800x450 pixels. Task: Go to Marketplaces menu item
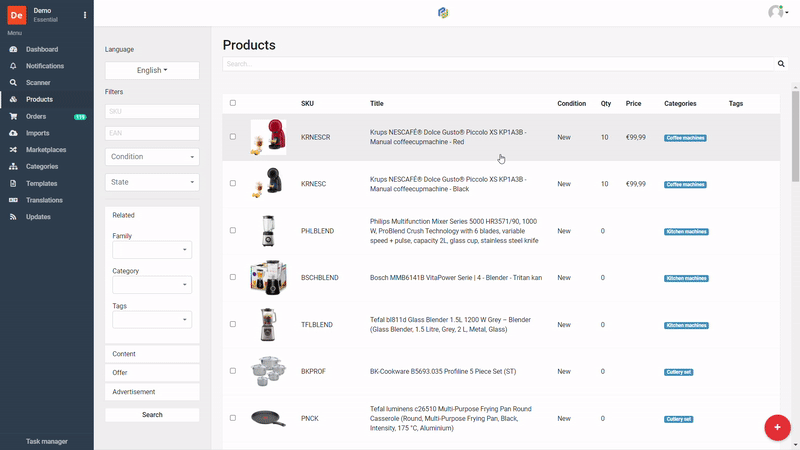pos(46,149)
